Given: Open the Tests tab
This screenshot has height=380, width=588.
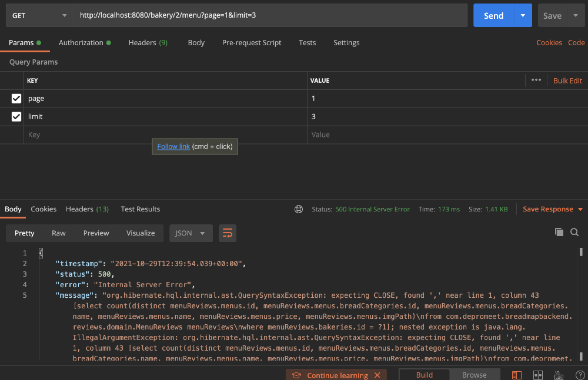Looking at the screenshot, I should pos(307,43).
